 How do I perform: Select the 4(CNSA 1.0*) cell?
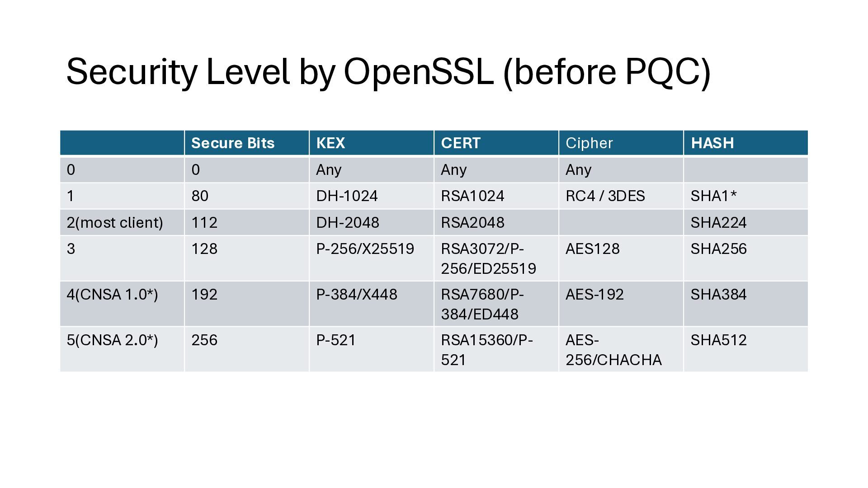112,295
